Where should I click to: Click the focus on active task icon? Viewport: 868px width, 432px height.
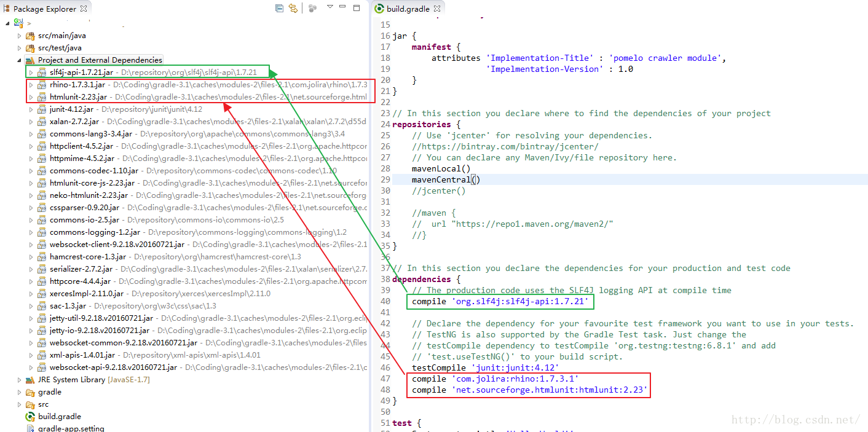(312, 8)
